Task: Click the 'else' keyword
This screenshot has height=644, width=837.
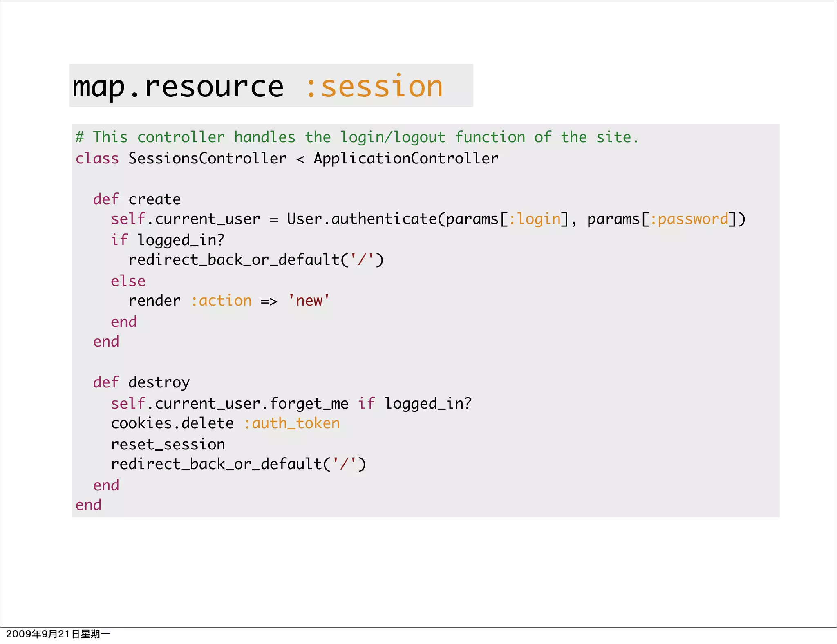Action: click(x=128, y=281)
